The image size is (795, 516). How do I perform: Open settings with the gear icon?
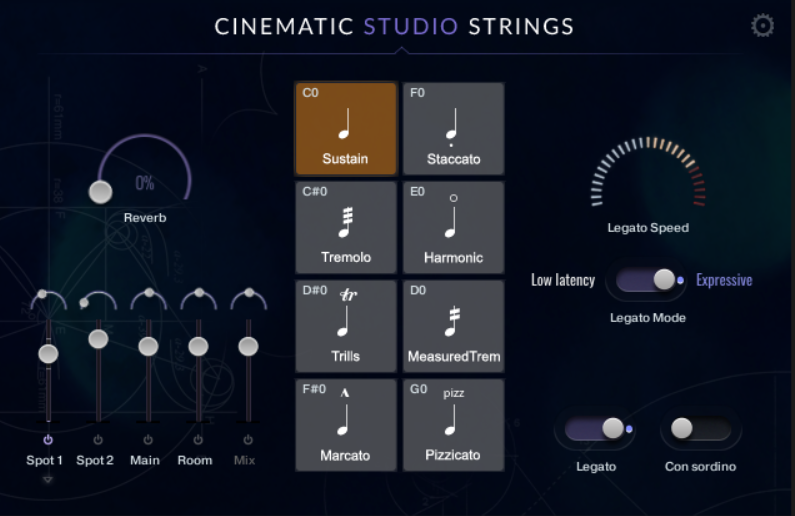762,25
